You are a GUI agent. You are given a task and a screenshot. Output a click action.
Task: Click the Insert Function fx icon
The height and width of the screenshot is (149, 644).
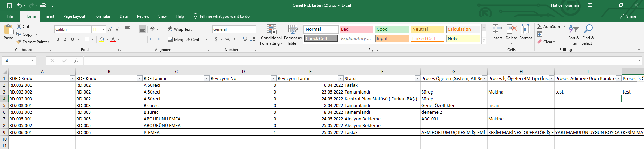click(76, 61)
